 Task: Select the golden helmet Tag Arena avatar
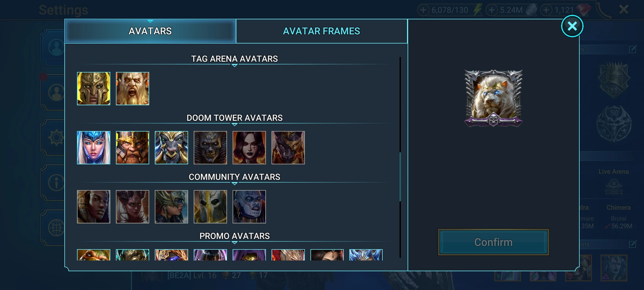93,89
